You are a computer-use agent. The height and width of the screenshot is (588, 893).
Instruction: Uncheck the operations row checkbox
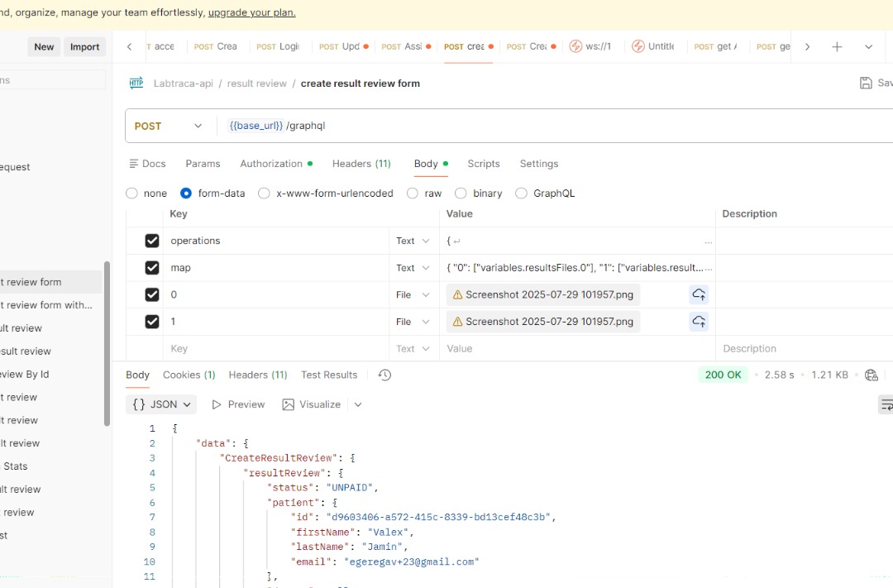coord(152,241)
